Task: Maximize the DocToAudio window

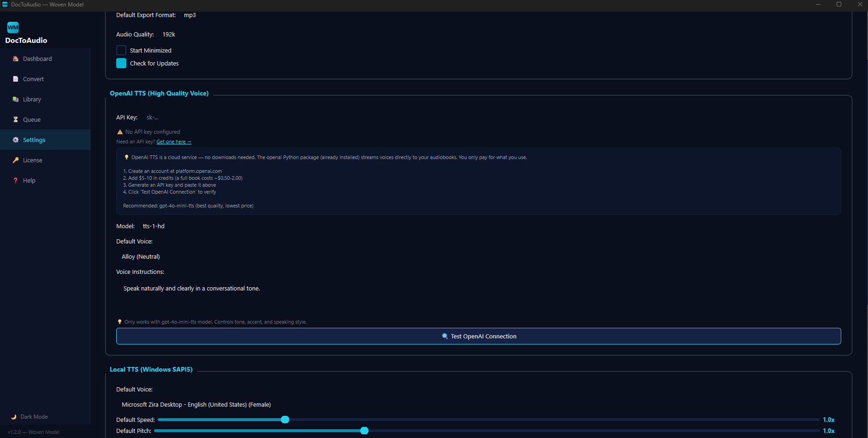Action: click(839, 4)
